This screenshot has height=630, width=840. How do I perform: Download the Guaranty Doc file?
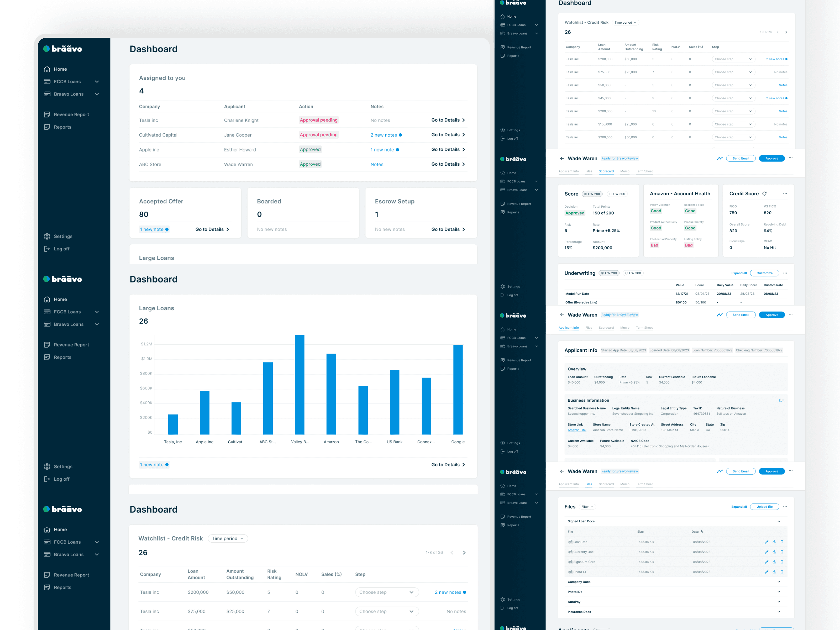click(774, 552)
